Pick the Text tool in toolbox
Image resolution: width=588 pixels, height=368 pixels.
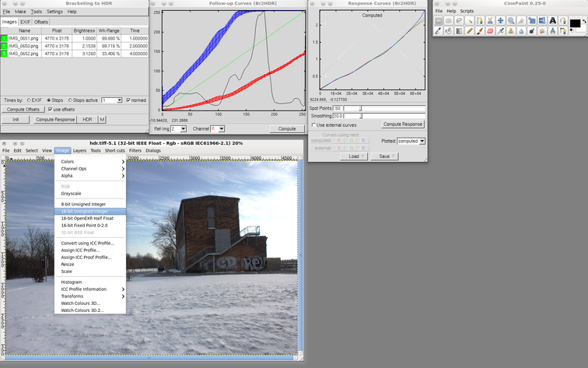[552, 21]
